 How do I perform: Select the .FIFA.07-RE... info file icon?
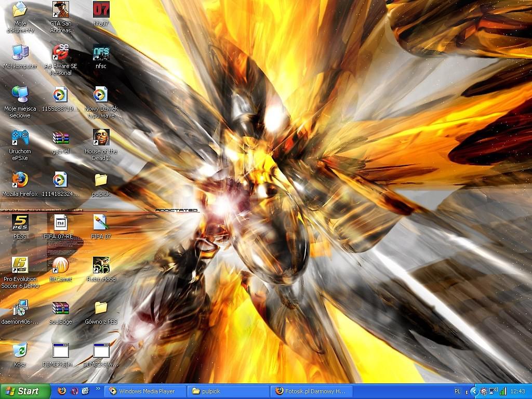point(61,227)
